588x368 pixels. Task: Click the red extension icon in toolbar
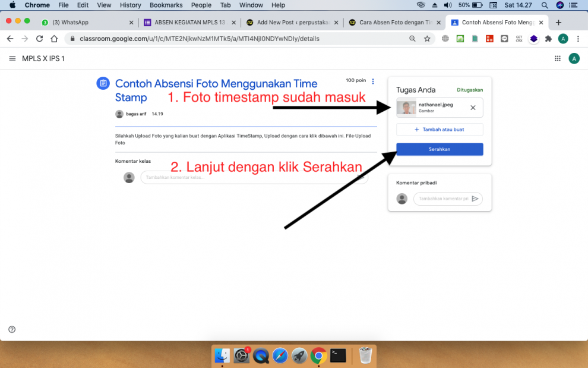[x=489, y=38]
